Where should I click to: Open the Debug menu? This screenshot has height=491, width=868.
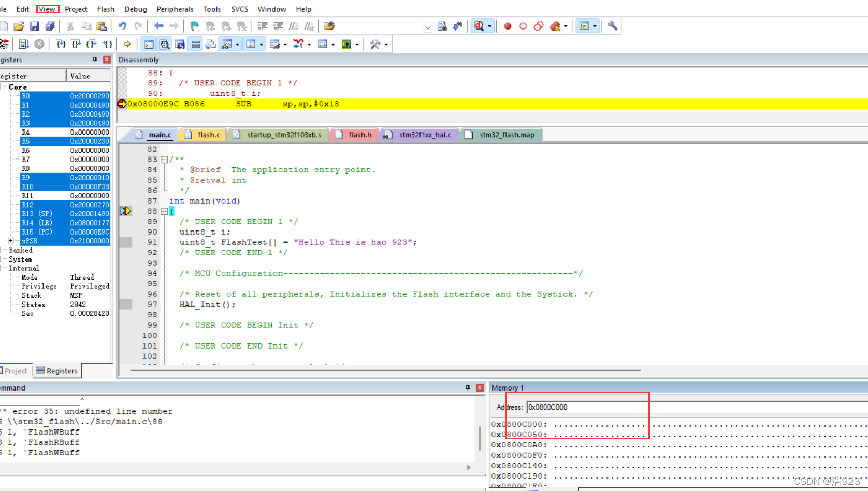coord(136,9)
